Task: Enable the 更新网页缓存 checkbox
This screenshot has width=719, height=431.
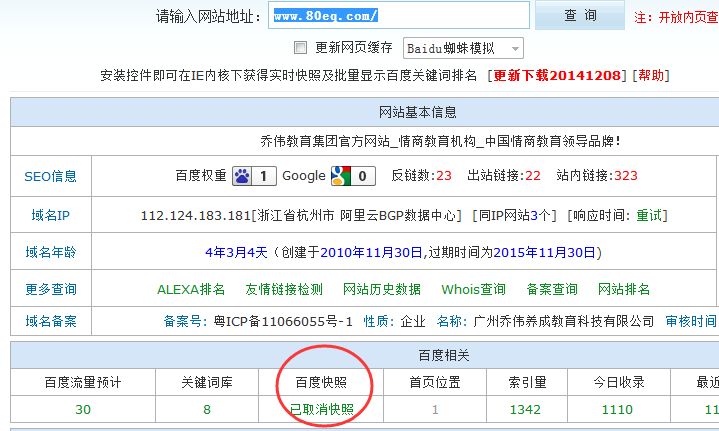Action: click(x=300, y=47)
